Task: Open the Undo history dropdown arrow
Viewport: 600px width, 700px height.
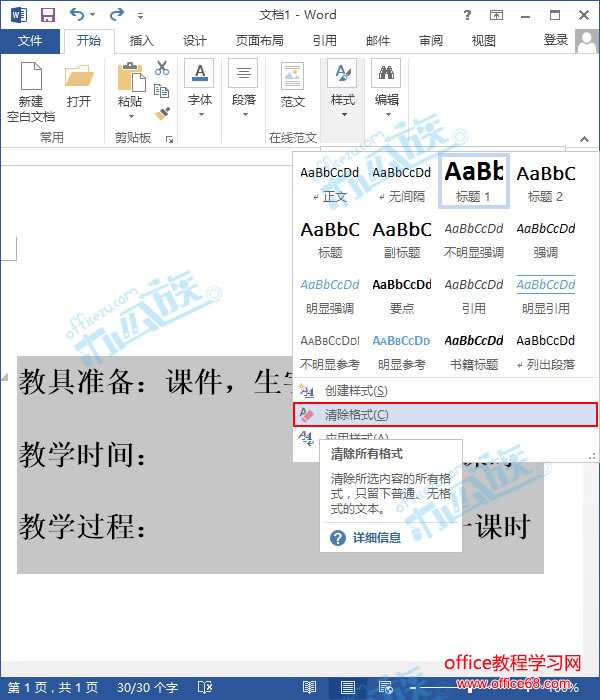Action: click(93, 15)
